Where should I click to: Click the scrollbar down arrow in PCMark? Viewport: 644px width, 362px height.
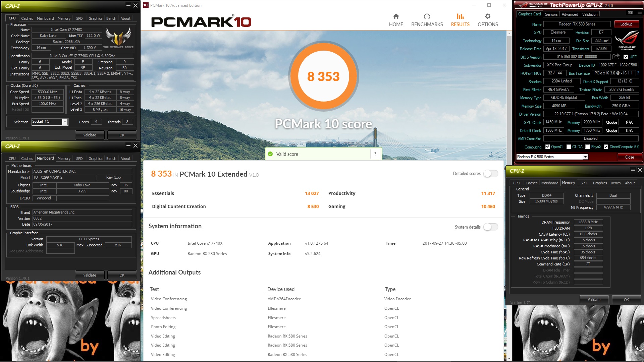pos(509,358)
